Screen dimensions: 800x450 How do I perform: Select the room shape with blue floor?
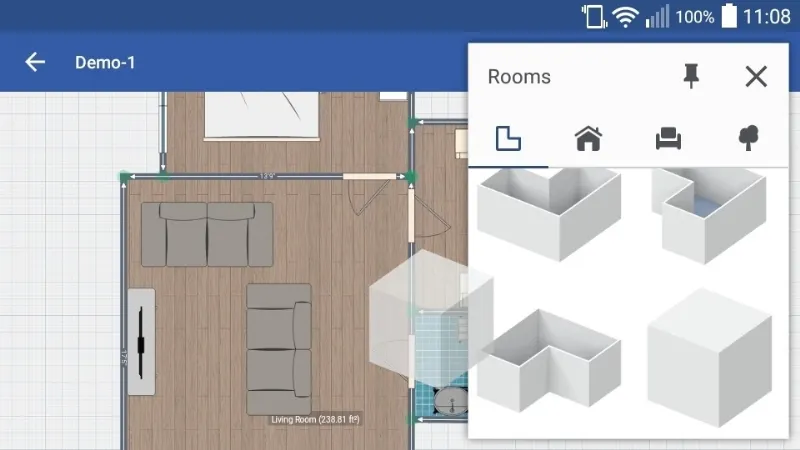709,216
